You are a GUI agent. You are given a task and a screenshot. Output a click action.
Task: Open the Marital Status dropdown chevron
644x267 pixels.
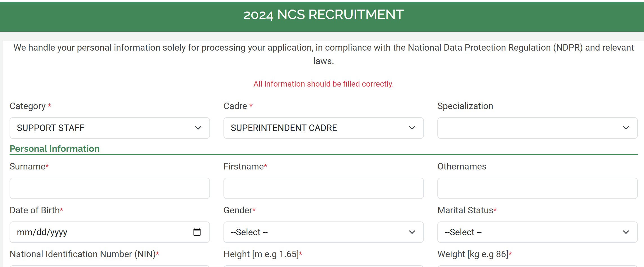tap(626, 232)
